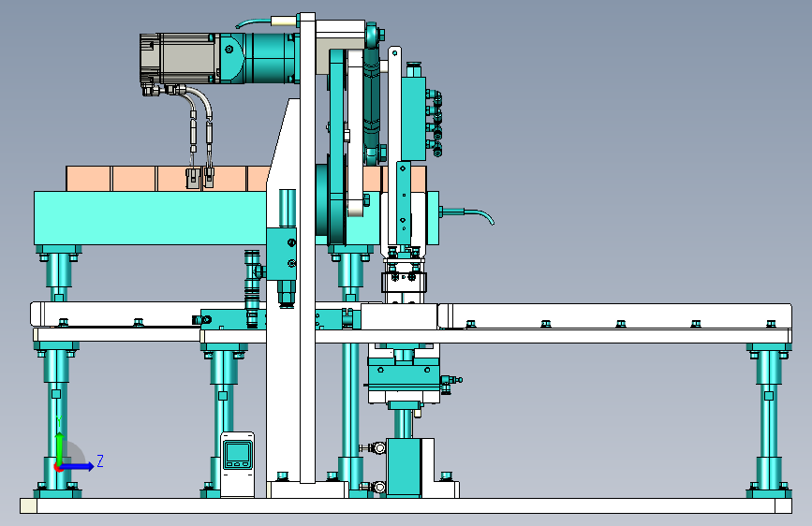Pick the leftmost orange workpiece box
The image size is (812, 526).
(x=89, y=179)
